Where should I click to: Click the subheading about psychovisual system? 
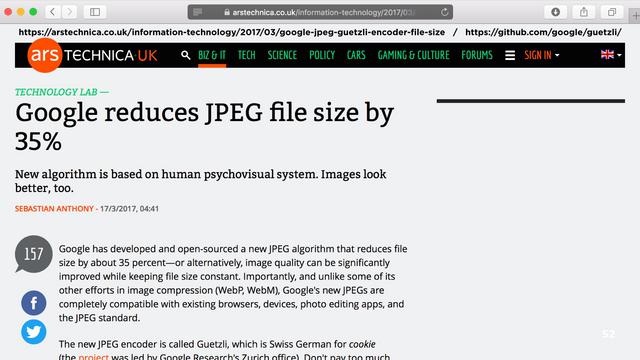click(x=200, y=181)
